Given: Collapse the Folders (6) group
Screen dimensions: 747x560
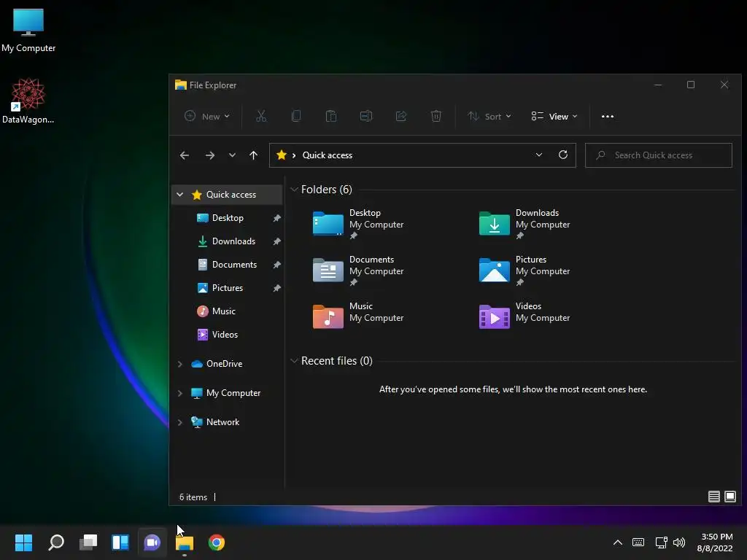Looking at the screenshot, I should click(x=294, y=189).
